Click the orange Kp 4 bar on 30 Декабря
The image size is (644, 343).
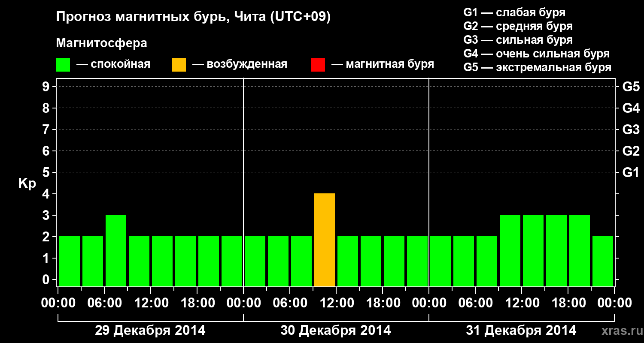tap(325, 240)
